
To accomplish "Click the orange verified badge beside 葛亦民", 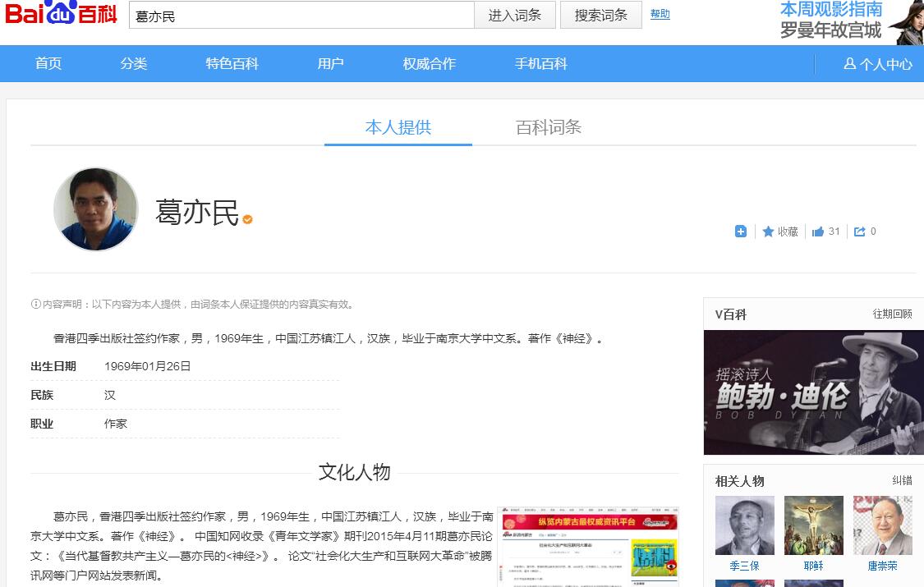I will (x=247, y=219).
